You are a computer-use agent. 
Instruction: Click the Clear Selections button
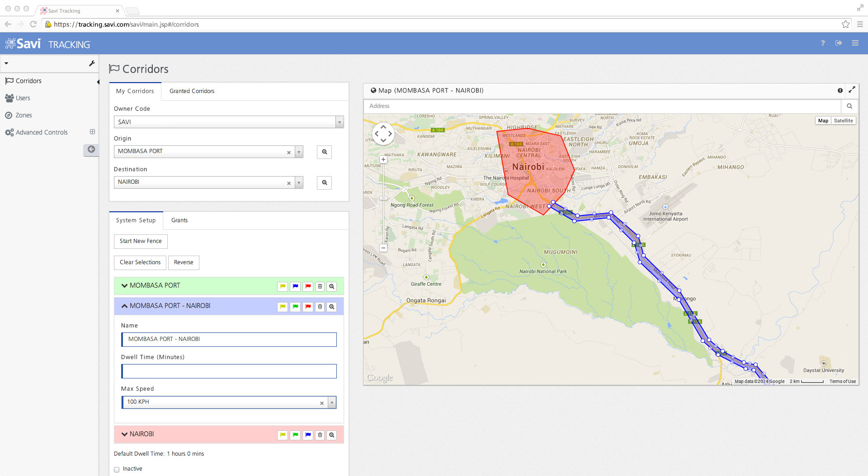pyautogui.click(x=140, y=262)
